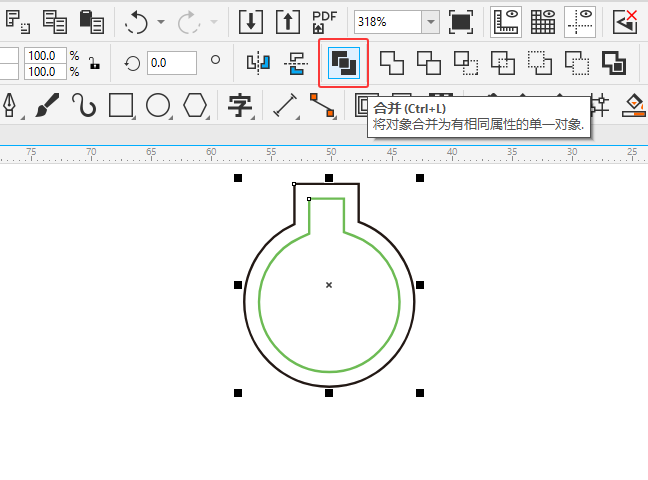Click the middle-right selection handle
This screenshot has height=480, width=648.
420,285
